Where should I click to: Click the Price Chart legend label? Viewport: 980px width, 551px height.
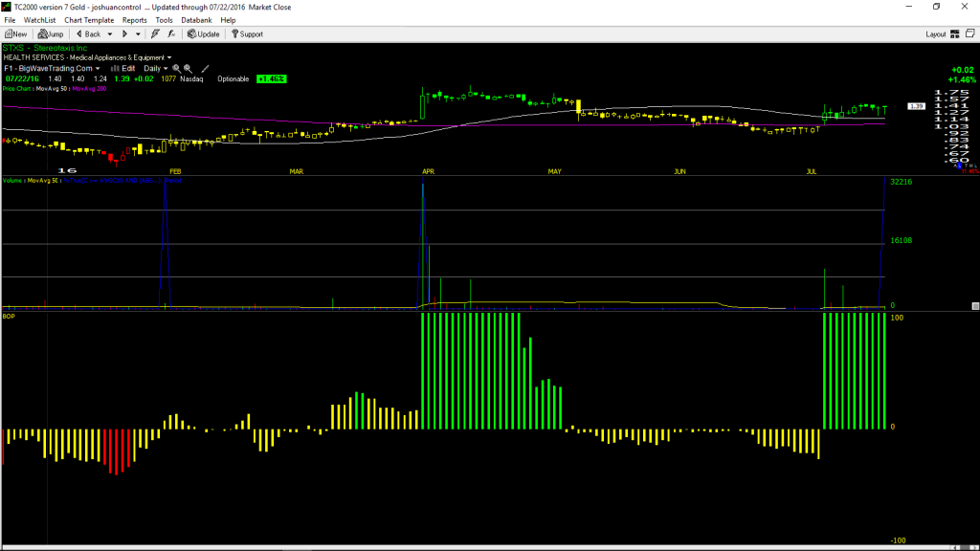[x=16, y=89]
